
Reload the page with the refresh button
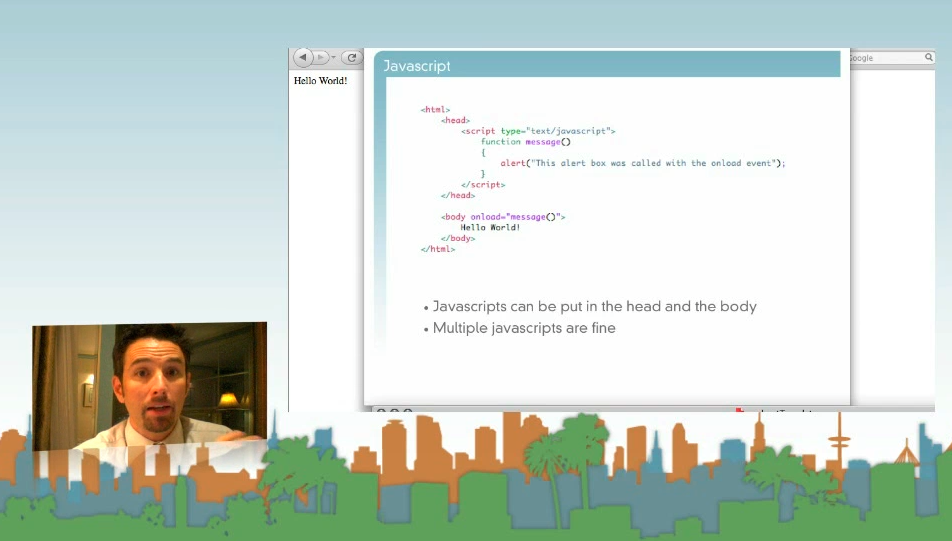(351, 58)
